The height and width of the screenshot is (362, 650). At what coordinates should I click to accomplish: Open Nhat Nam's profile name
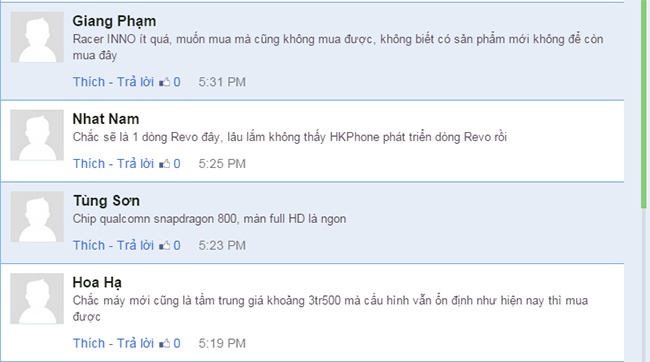106,119
